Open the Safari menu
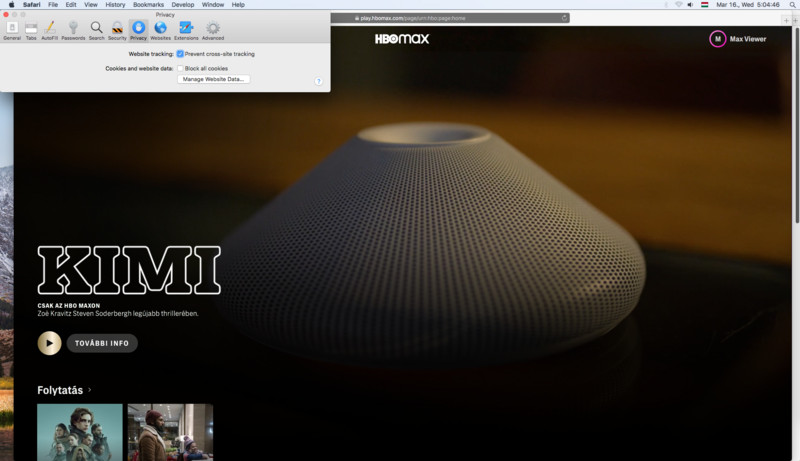 [x=32, y=5]
